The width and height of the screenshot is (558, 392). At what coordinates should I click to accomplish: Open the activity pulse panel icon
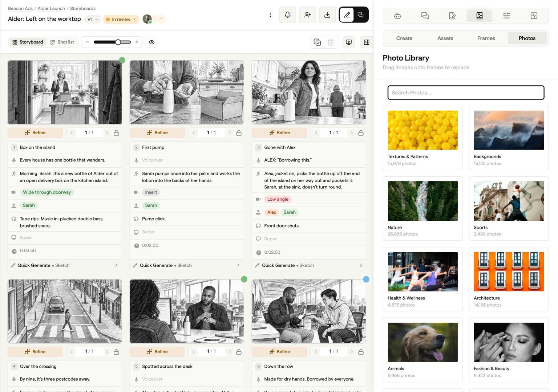pyautogui.click(x=534, y=16)
